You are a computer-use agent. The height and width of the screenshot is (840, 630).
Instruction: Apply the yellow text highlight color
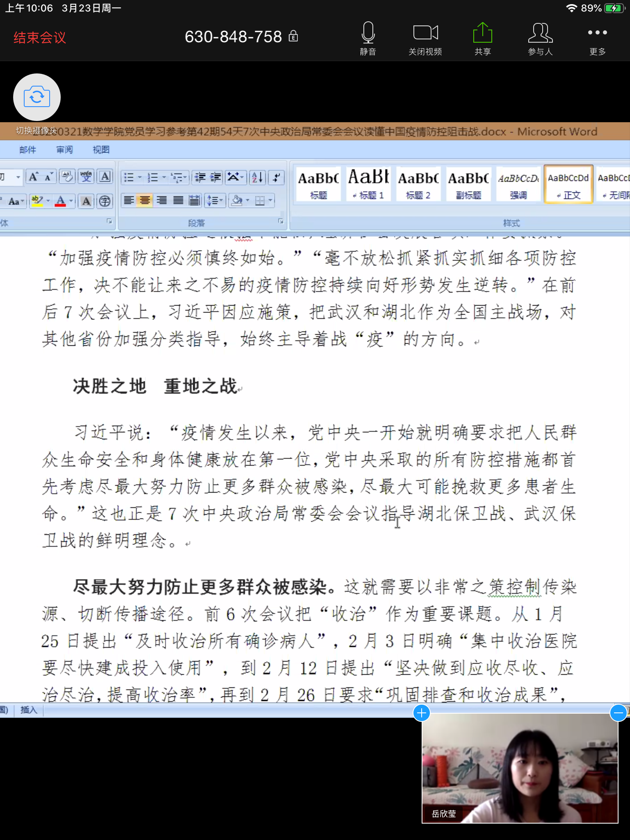[37, 201]
